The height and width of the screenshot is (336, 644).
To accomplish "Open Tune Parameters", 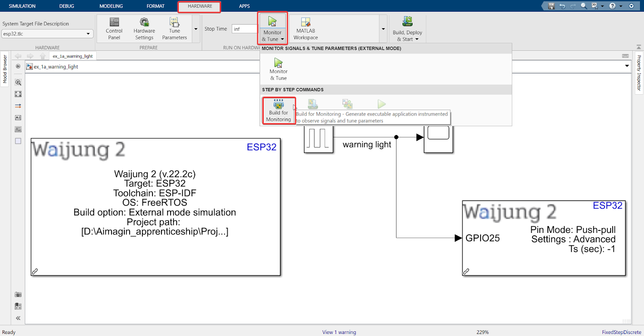I will click(x=174, y=29).
